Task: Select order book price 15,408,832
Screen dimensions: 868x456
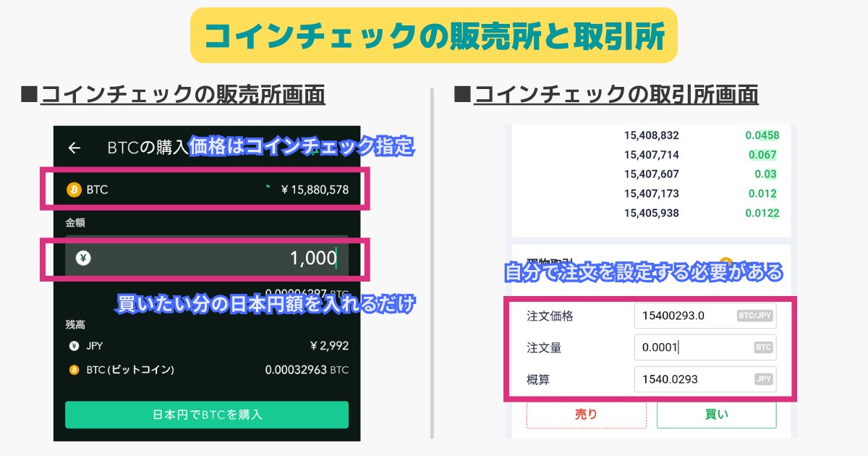Action: (652, 135)
